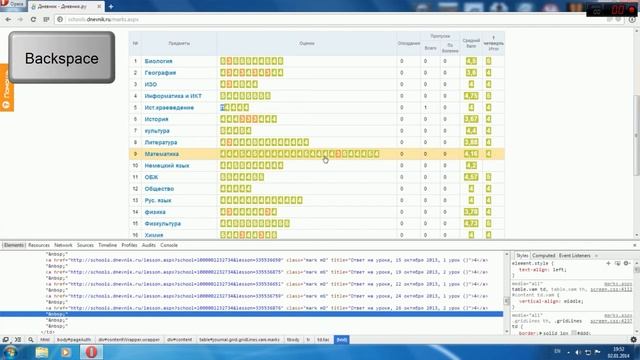Select the Styles sidebar tab
Viewport: 640px width, 360px height.
522,256
